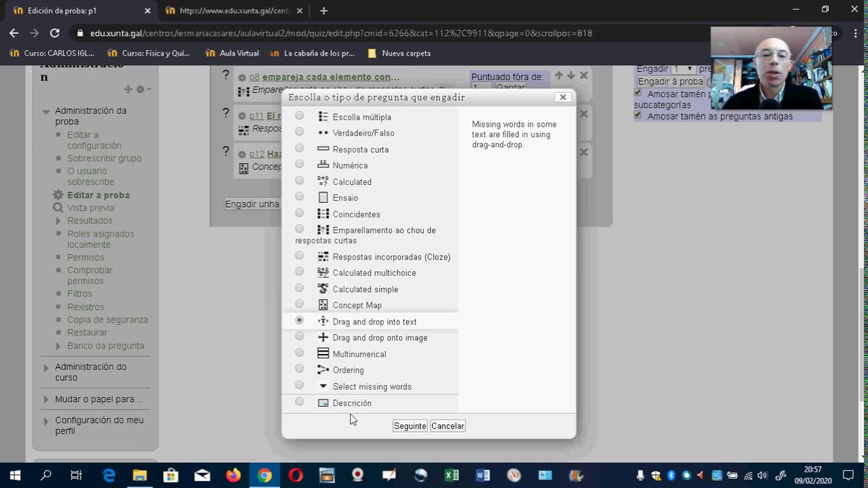
Task: Click the Calculated question type icon
Action: pyautogui.click(x=323, y=182)
